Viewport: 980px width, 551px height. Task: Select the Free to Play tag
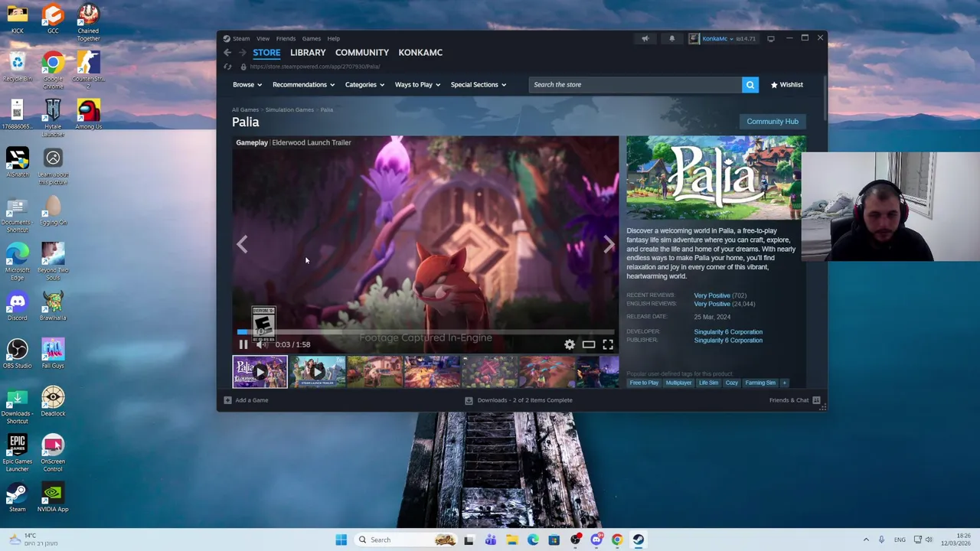pos(644,383)
